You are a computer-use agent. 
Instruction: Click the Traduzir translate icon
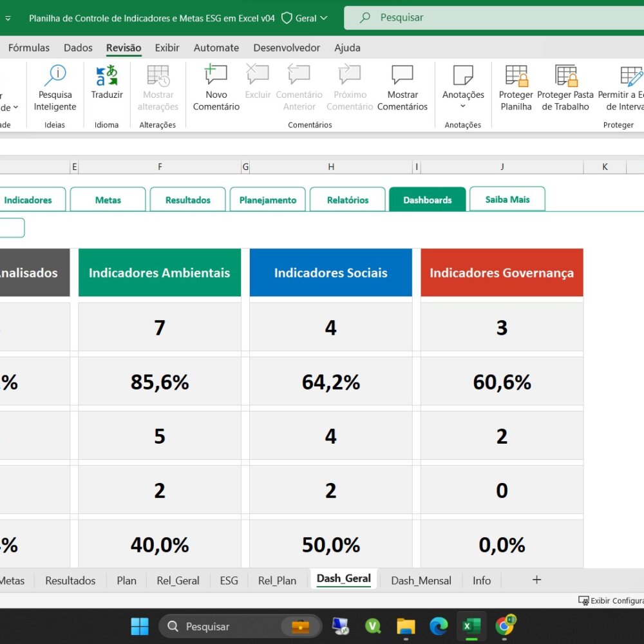point(107,76)
